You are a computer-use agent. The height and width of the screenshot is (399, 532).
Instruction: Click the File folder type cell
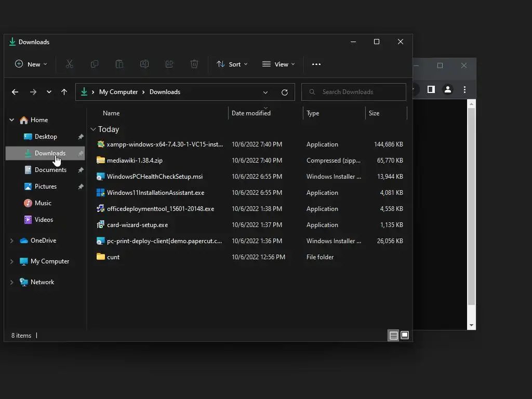point(320,257)
